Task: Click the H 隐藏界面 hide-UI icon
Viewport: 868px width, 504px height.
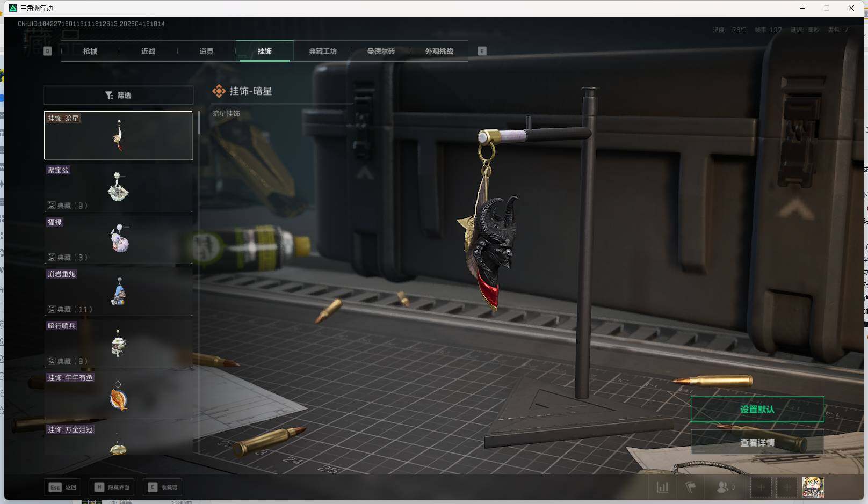Action: point(99,487)
